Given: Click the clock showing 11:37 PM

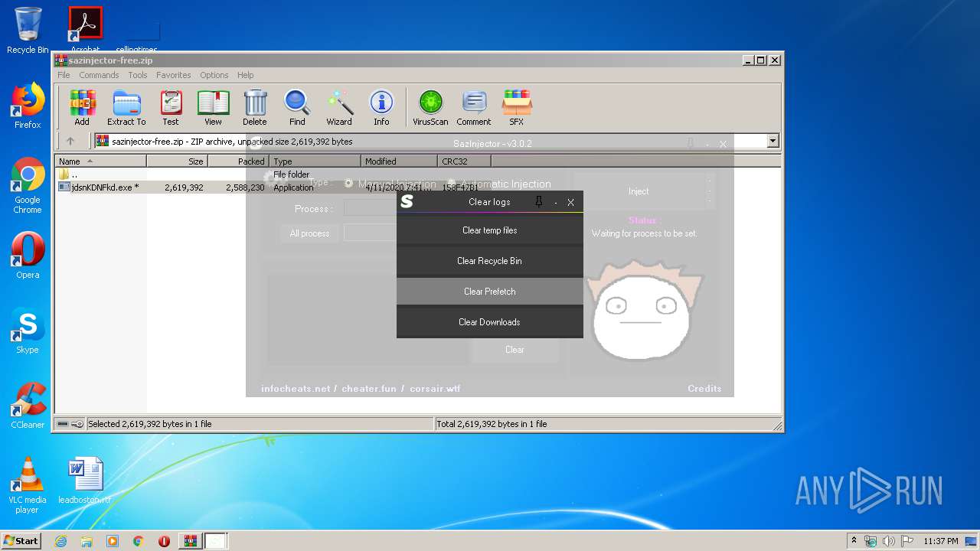Looking at the screenshot, I should coord(941,541).
